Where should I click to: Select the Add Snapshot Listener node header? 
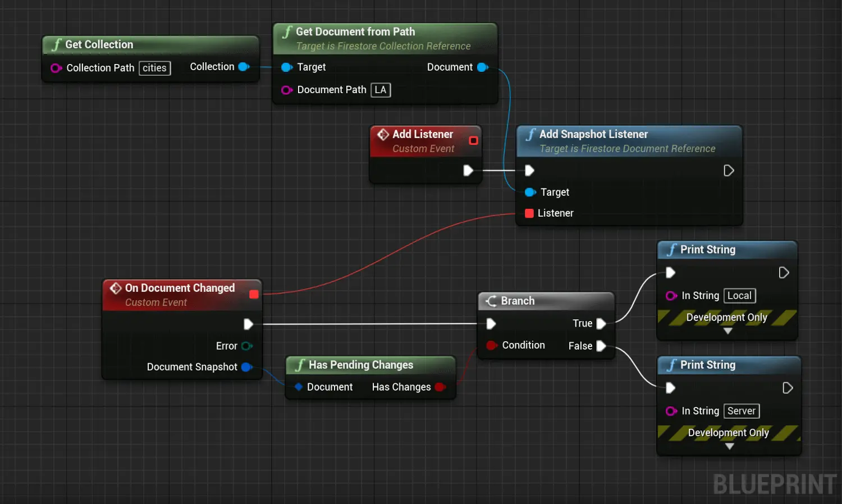pyautogui.click(x=629, y=141)
